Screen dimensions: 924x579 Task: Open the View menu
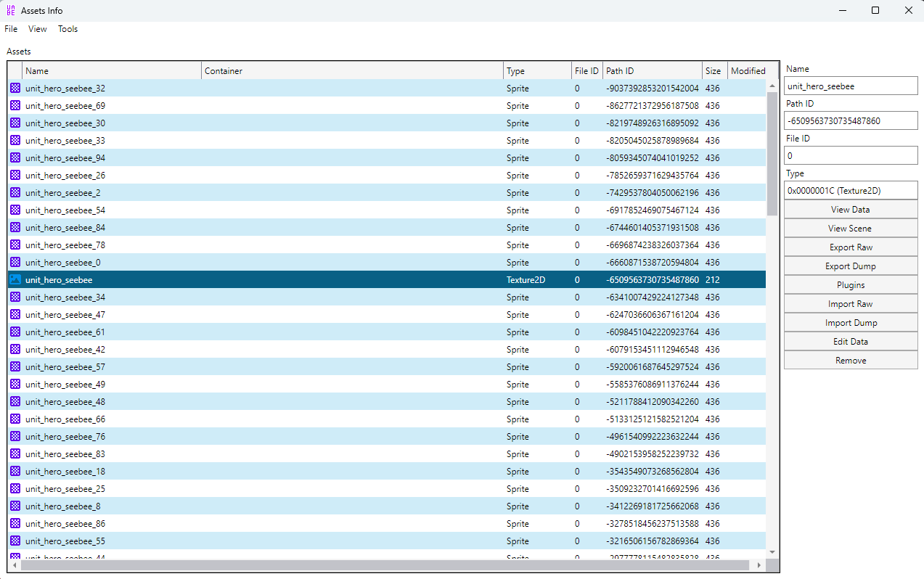[38, 29]
